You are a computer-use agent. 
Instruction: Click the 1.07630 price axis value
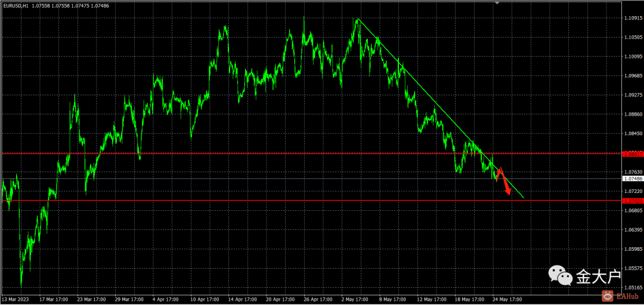coord(633,172)
